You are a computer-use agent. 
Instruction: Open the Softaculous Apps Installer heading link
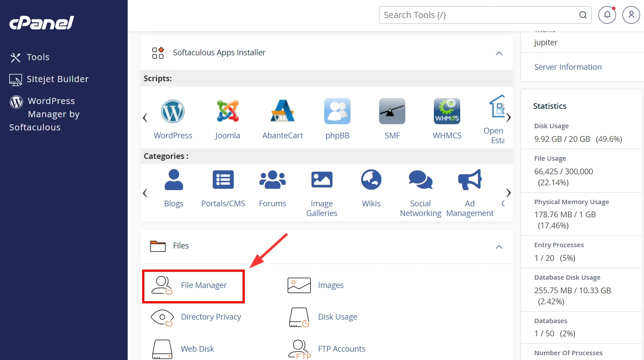(x=219, y=53)
